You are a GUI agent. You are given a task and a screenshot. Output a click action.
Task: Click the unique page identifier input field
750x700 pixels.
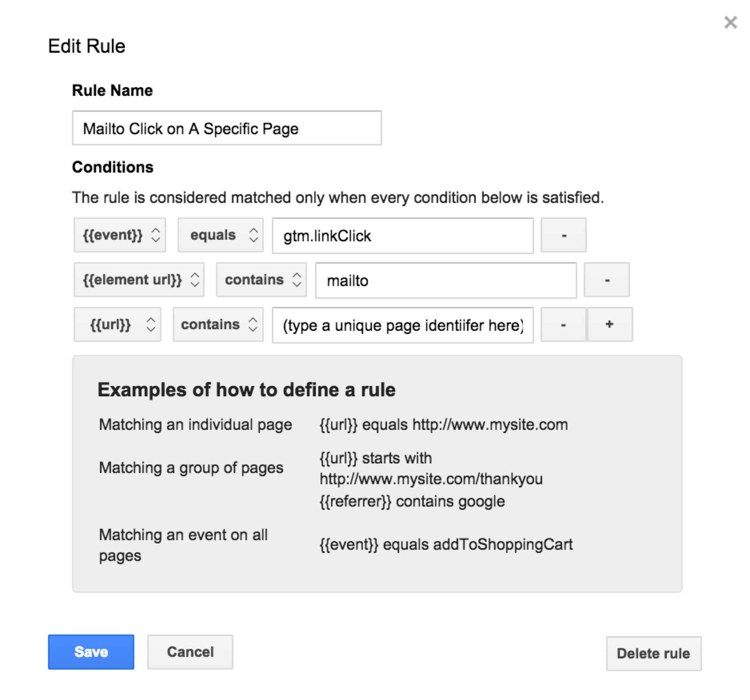pyautogui.click(x=403, y=325)
